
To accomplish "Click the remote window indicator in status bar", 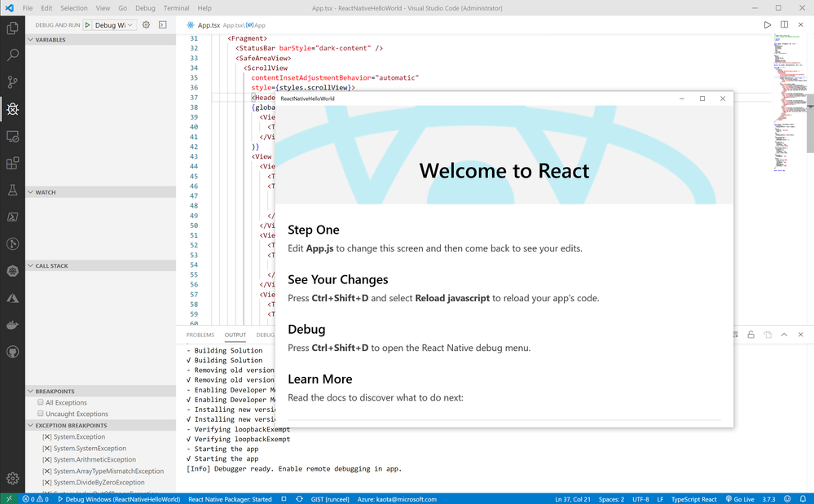I will [9, 499].
